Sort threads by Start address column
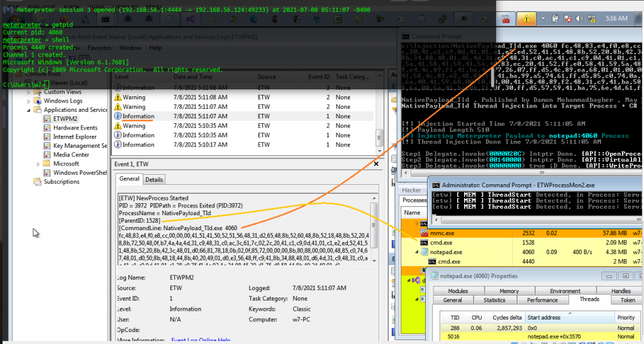Image resolution: width=644 pixels, height=344 pixels. click(x=545, y=317)
